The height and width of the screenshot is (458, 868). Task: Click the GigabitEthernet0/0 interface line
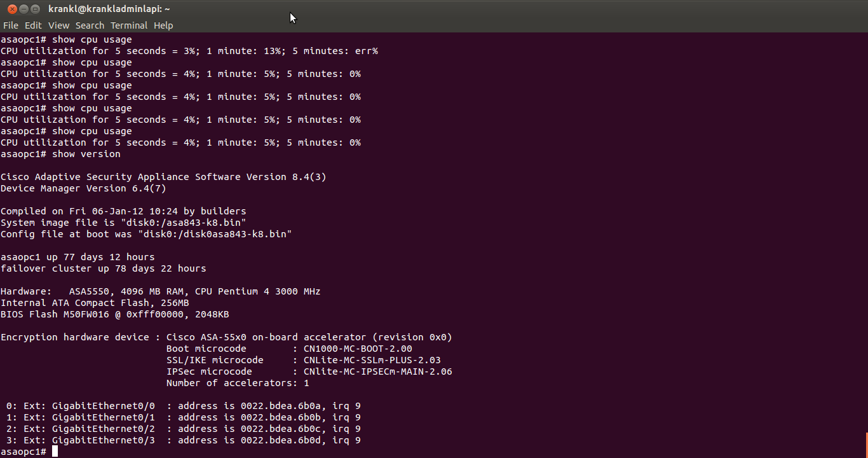[184, 406]
